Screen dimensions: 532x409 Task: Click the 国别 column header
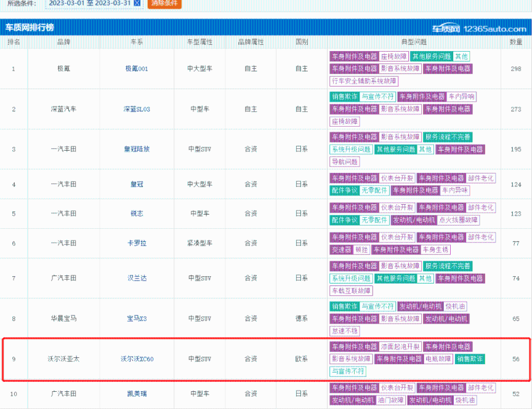point(302,42)
